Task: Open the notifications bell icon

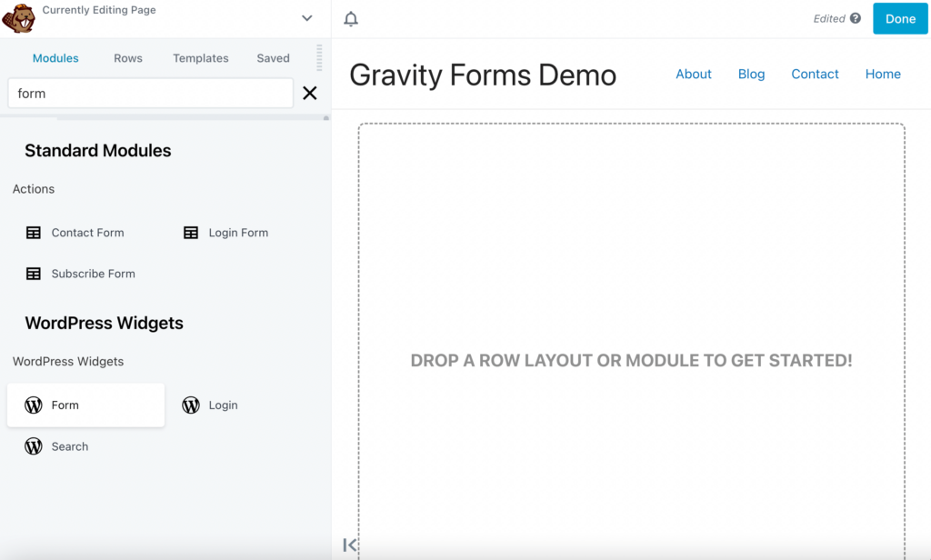Action: click(351, 18)
